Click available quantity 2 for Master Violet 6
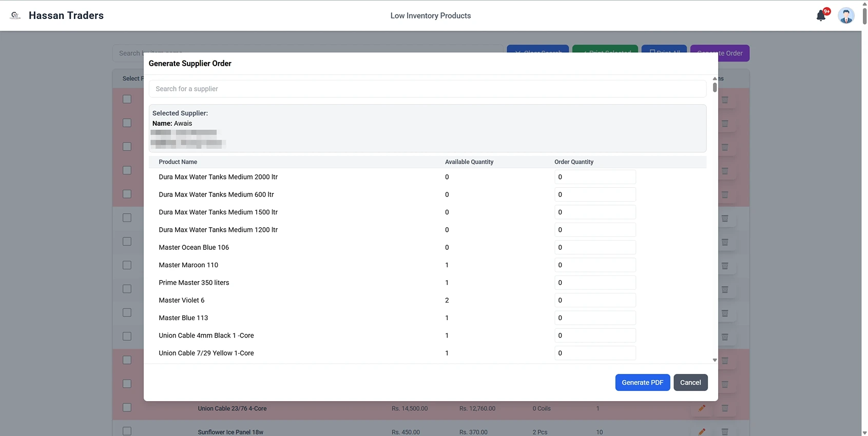 (447, 300)
